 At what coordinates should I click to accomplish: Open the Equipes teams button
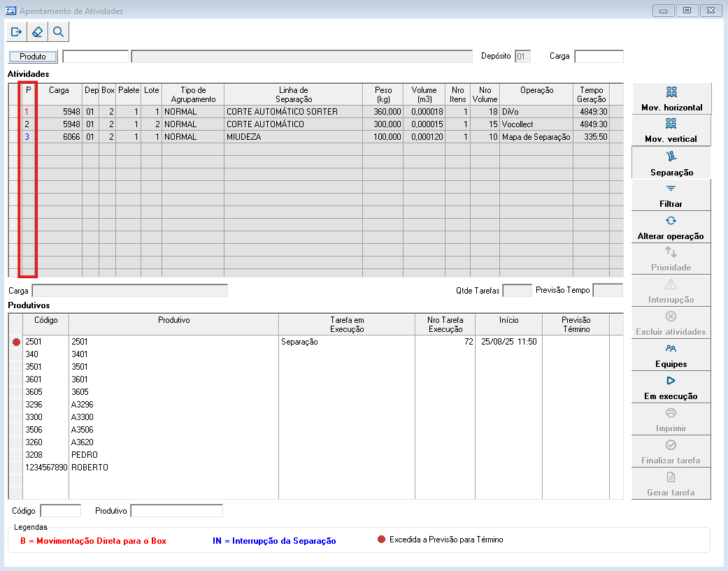pyautogui.click(x=671, y=355)
